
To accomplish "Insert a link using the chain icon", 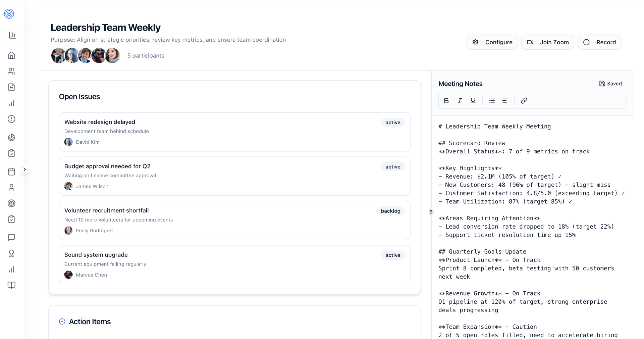I will pos(524,100).
